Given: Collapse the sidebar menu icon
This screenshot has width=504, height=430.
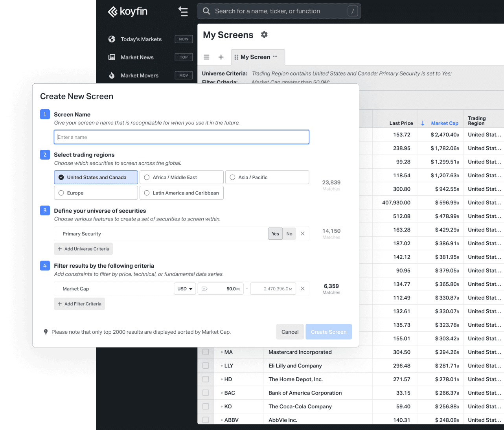Looking at the screenshot, I should tap(183, 11).
